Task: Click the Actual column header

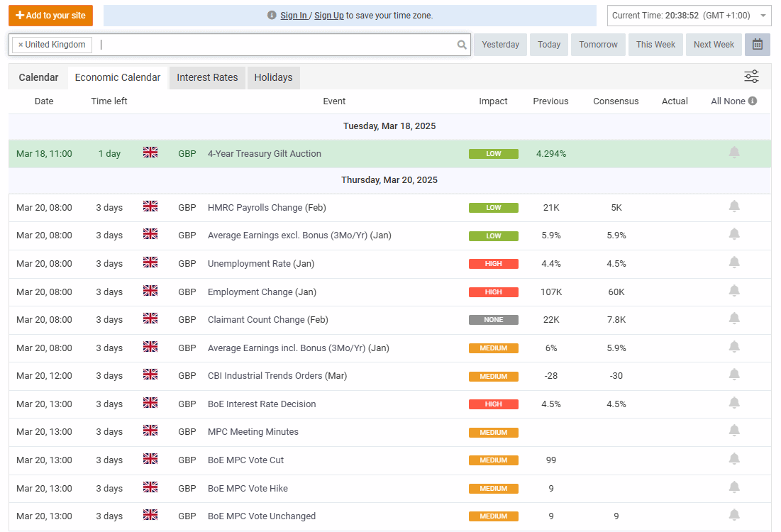Action: tap(675, 101)
